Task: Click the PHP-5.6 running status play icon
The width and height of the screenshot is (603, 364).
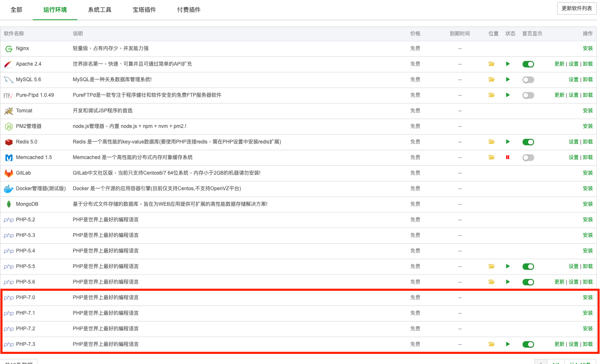Action: (x=508, y=282)
